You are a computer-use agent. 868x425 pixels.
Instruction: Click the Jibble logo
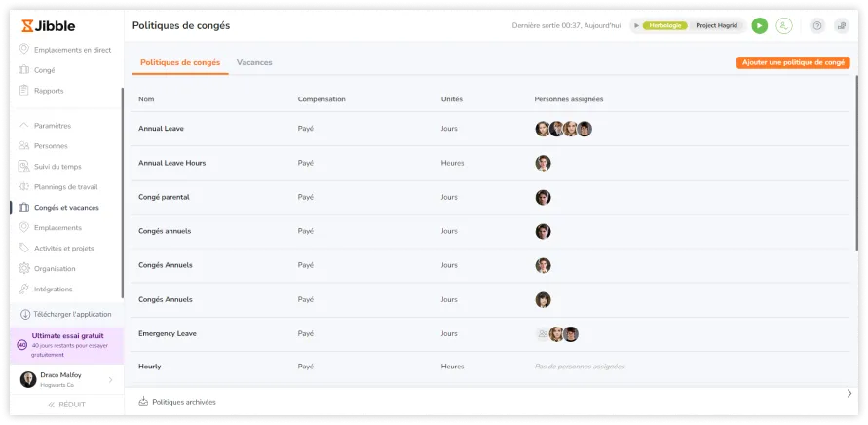(49, 25)
